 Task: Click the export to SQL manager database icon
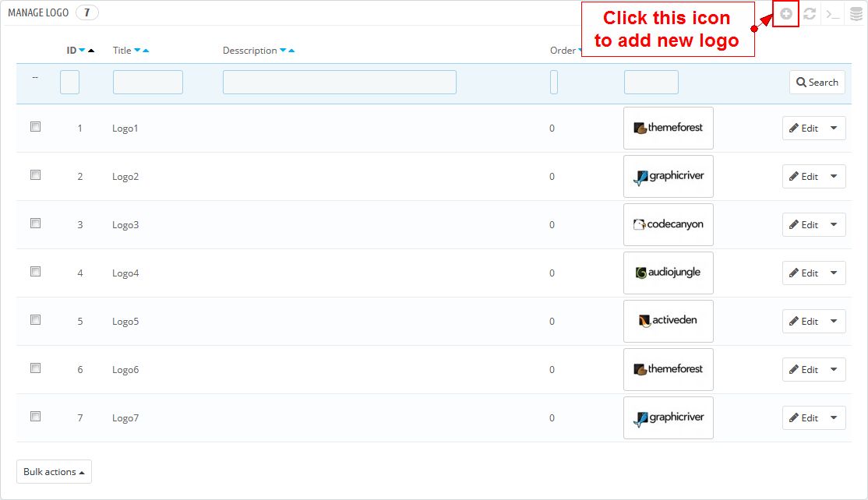[x=856, y=14]
